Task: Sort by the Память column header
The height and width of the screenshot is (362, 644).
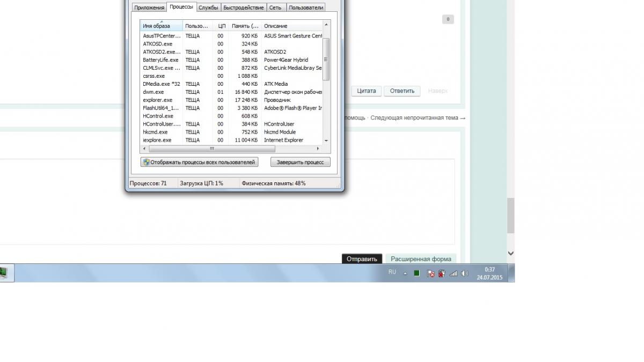Action: [x=245, y=26]
